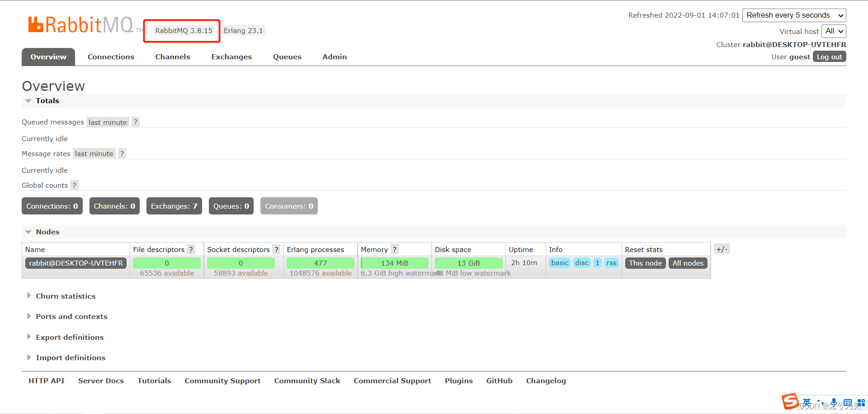Open the Refresh interval dropdown

pyautogui.click(x=794, y=15)
